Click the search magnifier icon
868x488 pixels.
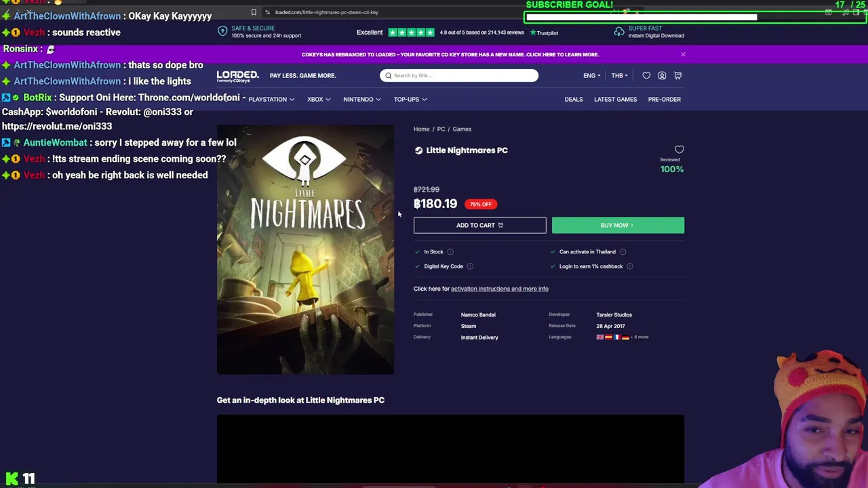click(x=388, y=75)
